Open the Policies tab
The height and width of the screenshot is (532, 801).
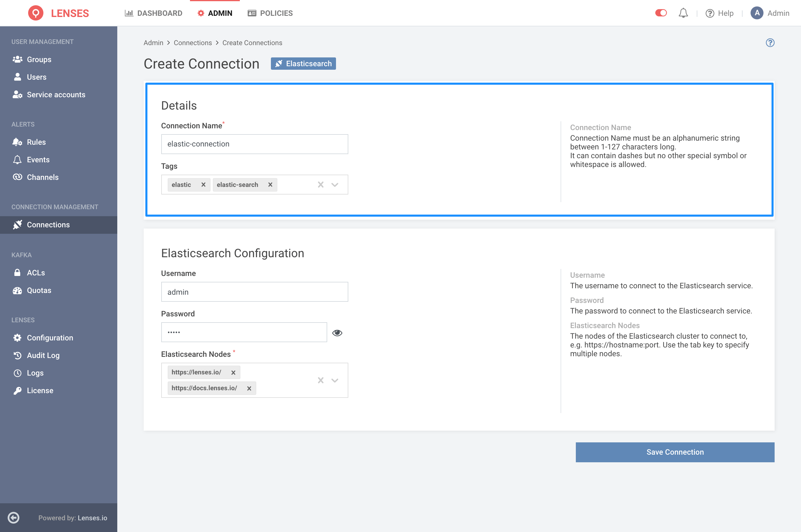tap(270, 13)
